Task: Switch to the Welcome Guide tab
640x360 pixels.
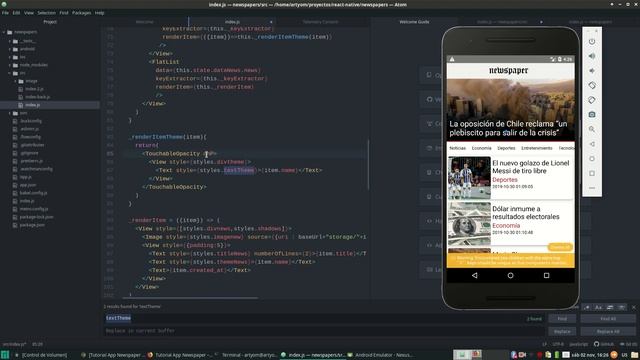Action: pyautogui.click(x=414, y=22)
